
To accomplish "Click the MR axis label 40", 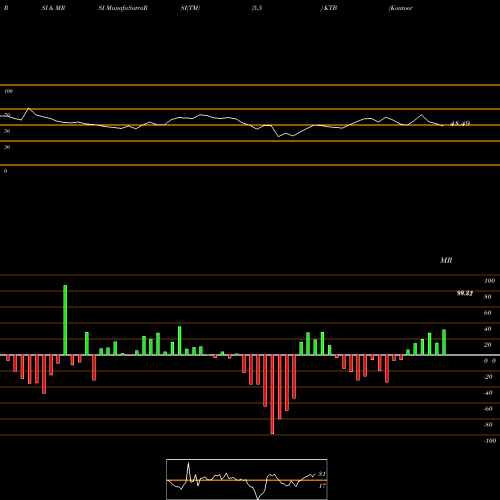I will click(x=487, y=329).
